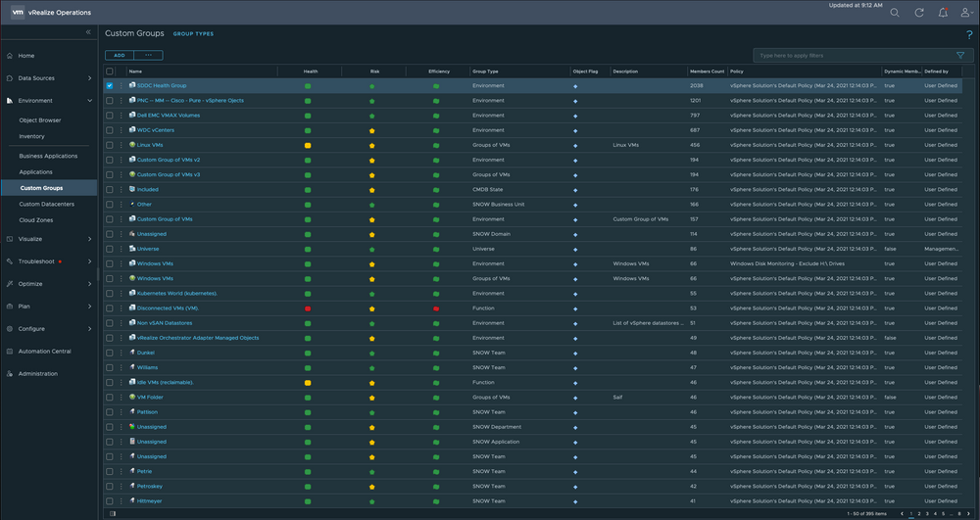Click the help question mark icon

[969, 35]
